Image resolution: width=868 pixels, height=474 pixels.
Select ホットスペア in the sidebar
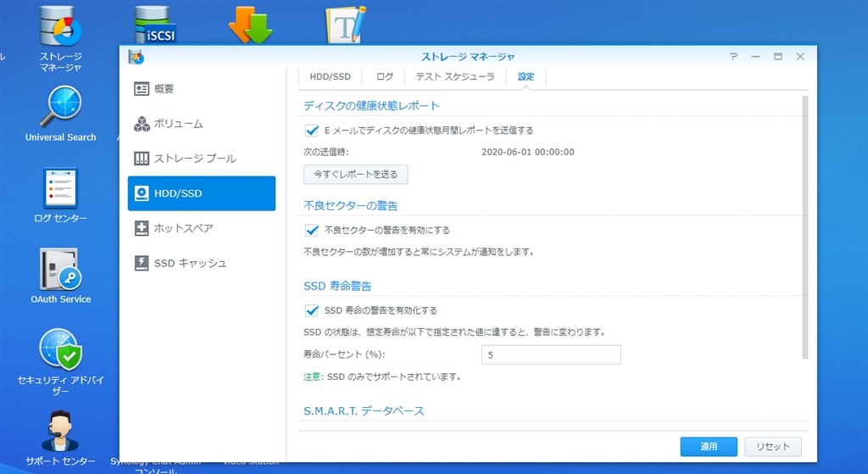(202, 228)
